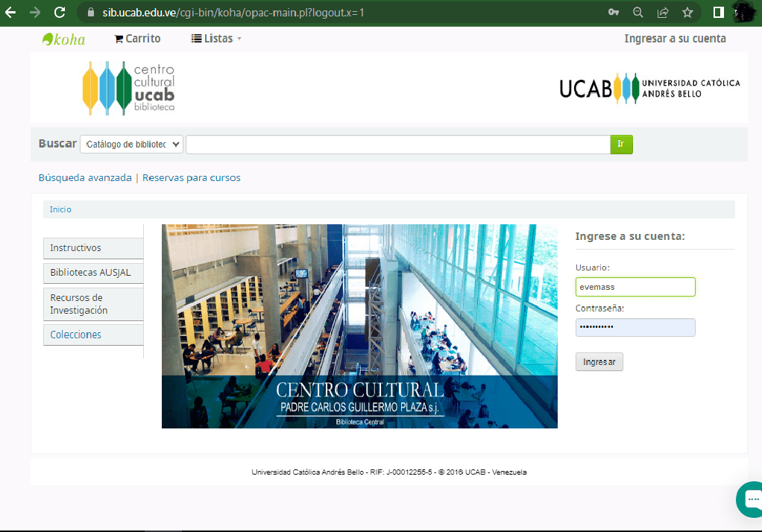
Task: Click the browser address bar URL
Action: tap(233, 13)
